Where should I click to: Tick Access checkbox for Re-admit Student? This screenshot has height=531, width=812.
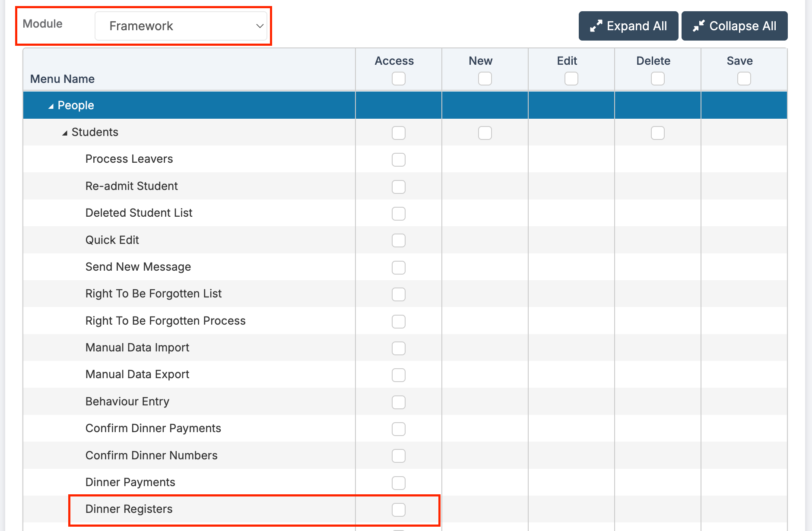pyautogui.click(x=399, y=187)
